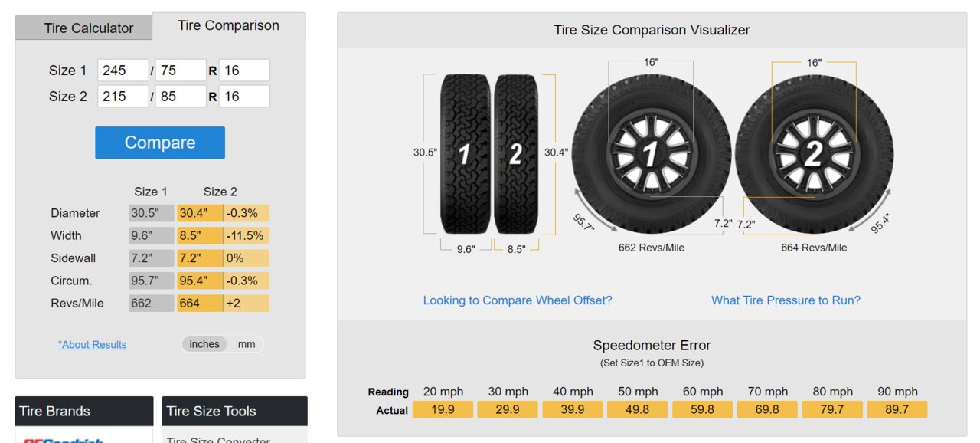Image resolution: width=980 pixels, height=443 pixels.
Task: Click the Size 2 width field showing 215
Action: point(123,96)
